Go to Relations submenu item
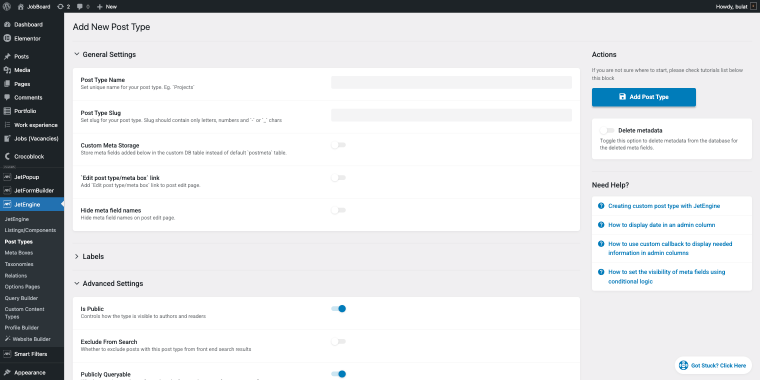The image size is (760, 380). point(16,275)
